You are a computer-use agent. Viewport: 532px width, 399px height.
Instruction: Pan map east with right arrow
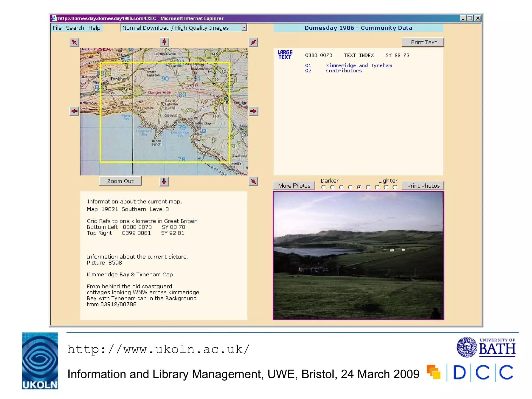[254, 111]
